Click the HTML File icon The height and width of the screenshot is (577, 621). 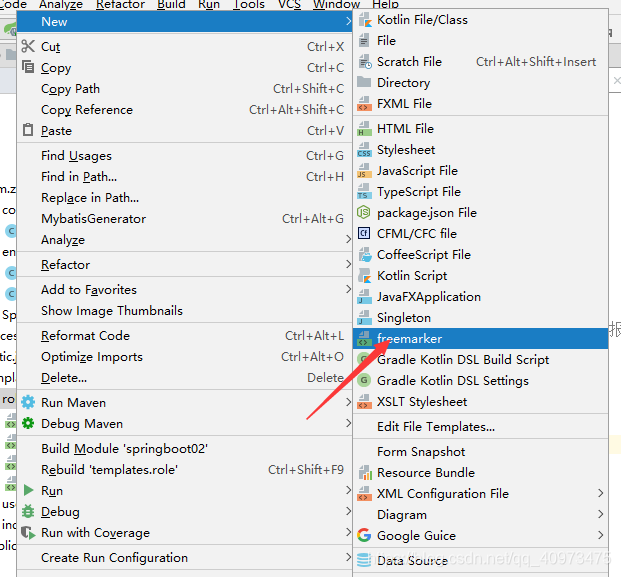tap(364, 129)
